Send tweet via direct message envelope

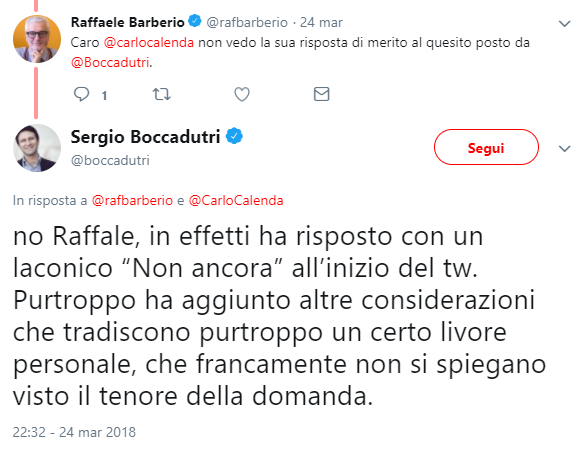(x=321, y=94)
